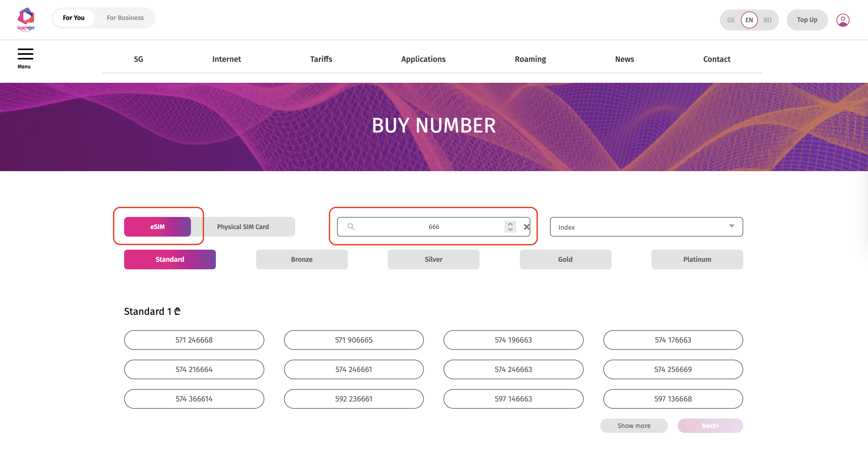The height and width of the screenshot is (464, 868).
Task: Select the Platinum number category
Action: point(697,259)
